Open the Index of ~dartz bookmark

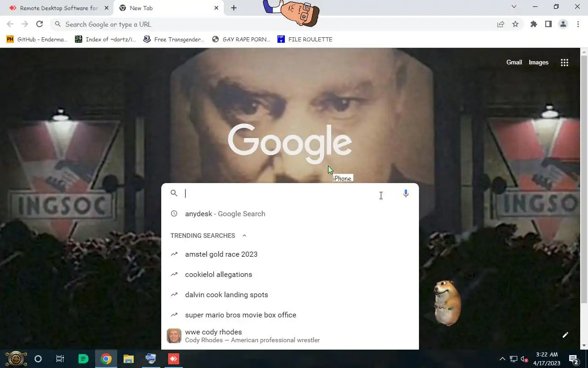tap(106, 40)
